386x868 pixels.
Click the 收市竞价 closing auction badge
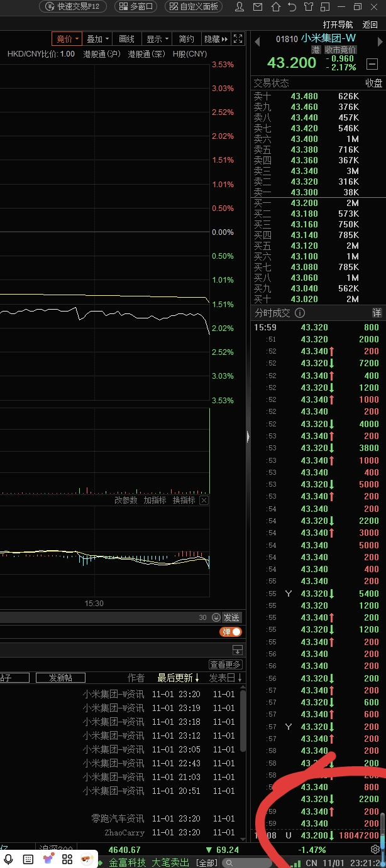[340, 50]
